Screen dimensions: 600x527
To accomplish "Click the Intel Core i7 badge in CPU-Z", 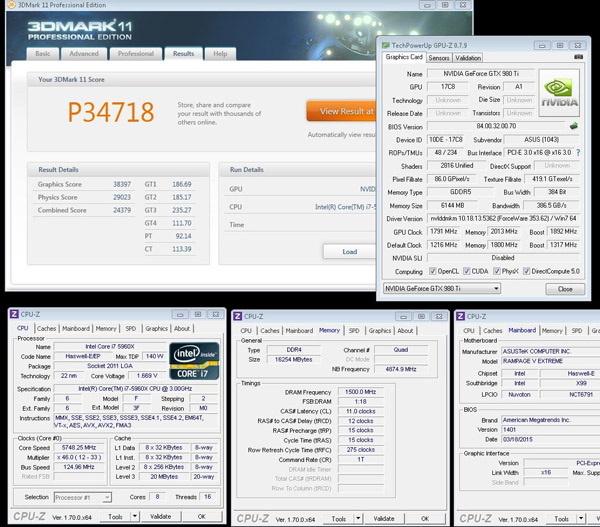I will click(194, 361).
